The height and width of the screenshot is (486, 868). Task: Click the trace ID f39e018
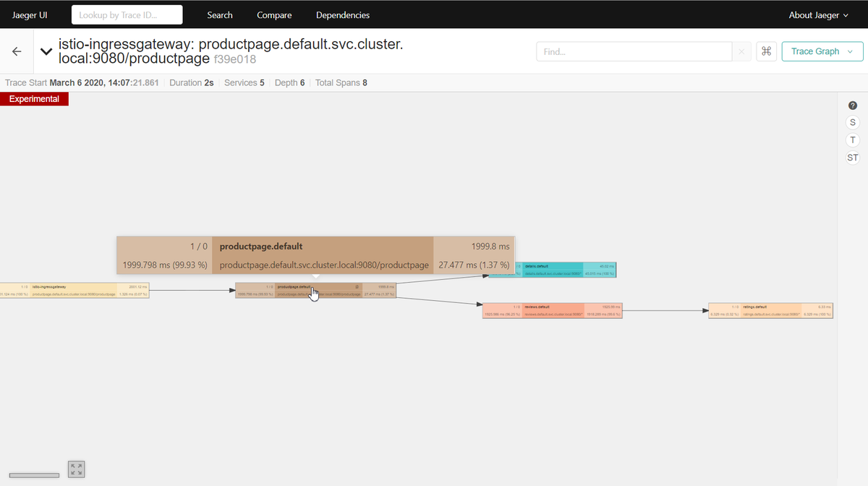pyautogui.click(x=235, y=59)
